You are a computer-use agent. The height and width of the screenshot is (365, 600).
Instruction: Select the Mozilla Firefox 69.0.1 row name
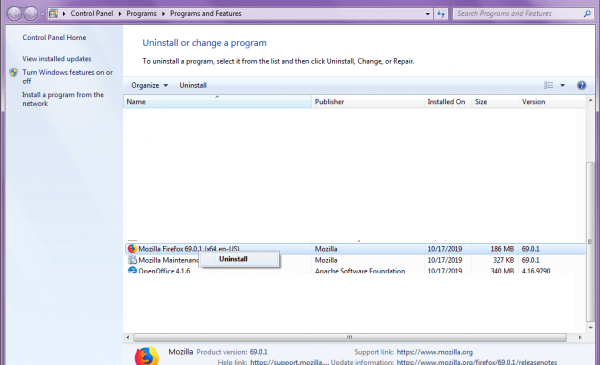(x=189, y=249)
